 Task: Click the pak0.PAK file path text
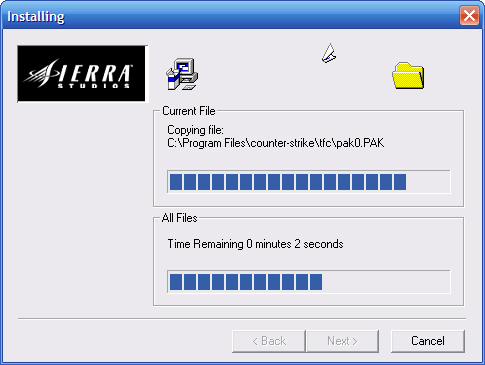click(x=276, y=143)
